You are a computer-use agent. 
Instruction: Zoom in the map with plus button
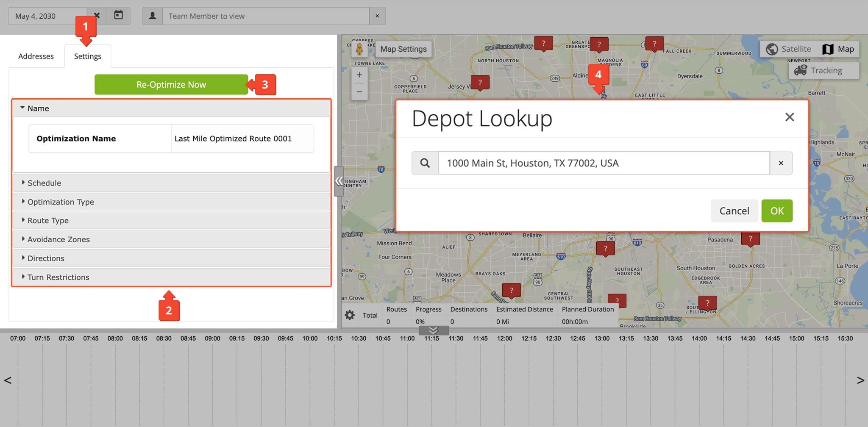(x=359, y=75)
